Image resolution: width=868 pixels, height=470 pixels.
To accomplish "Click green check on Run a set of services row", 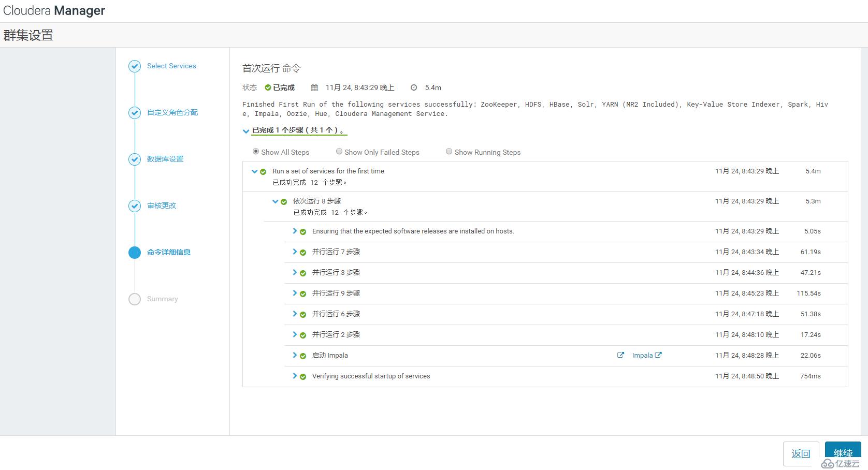I will [263, 172].
